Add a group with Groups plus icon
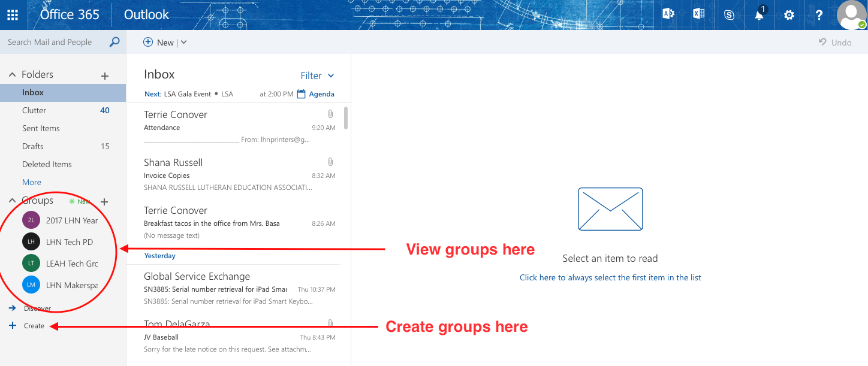This screenshot has width=868, height=366. [x=104, y=202]
